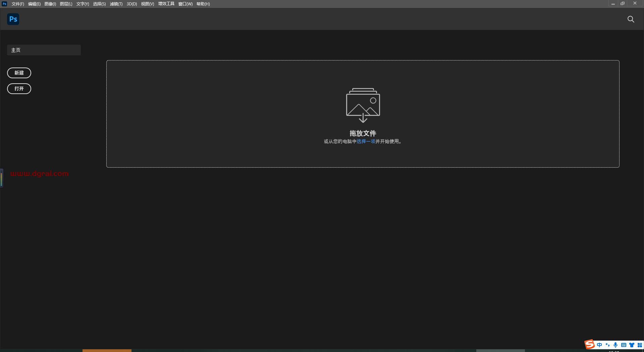
Task: Expand the 图像(I) menu
Action: tap(50, 4)
